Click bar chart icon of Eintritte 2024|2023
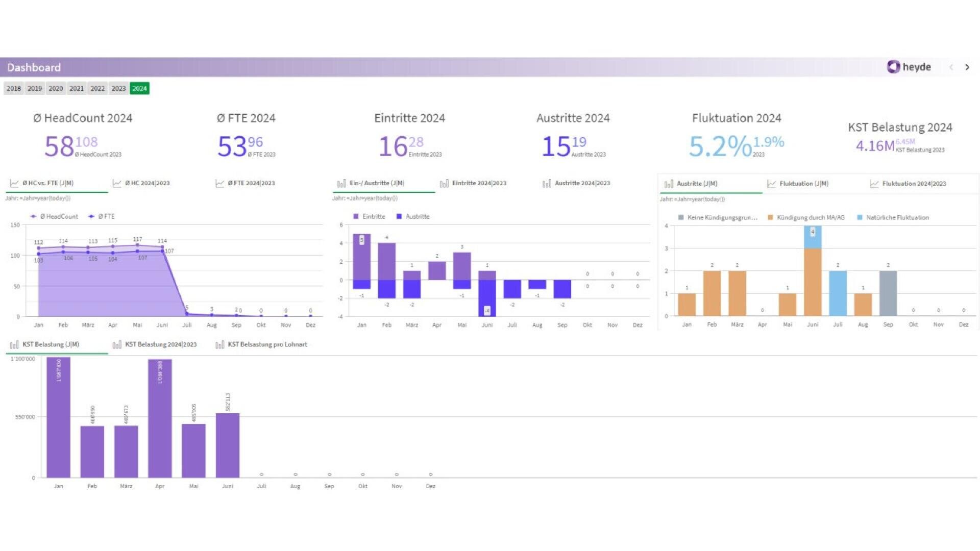The height and width of the screenshot is (551, 980). coord(444,183)
